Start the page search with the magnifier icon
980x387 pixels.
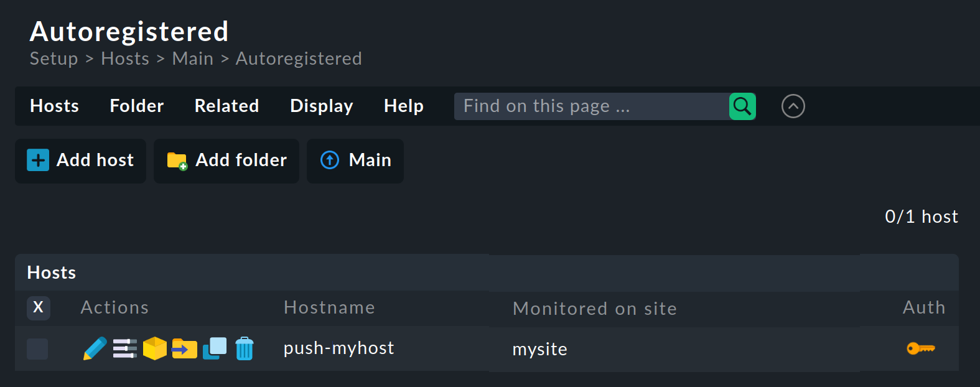742,106
